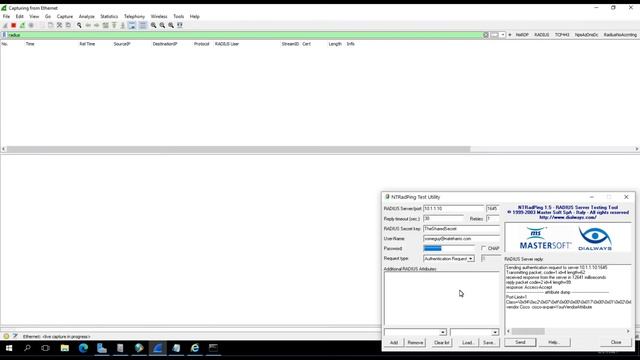Enable the CHAP checkbox in NTRadPing

pos(484,248)
